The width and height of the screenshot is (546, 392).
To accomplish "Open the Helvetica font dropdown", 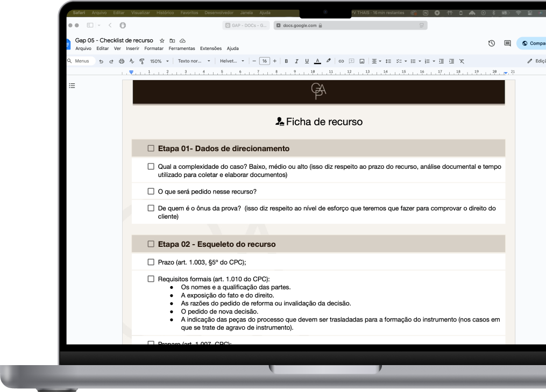I will click(232, 61).
